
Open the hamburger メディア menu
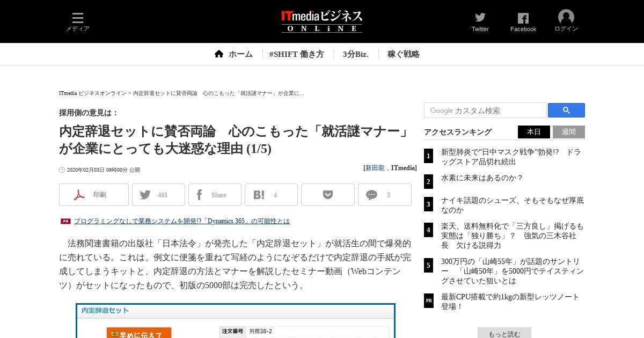tap(78, 22)
